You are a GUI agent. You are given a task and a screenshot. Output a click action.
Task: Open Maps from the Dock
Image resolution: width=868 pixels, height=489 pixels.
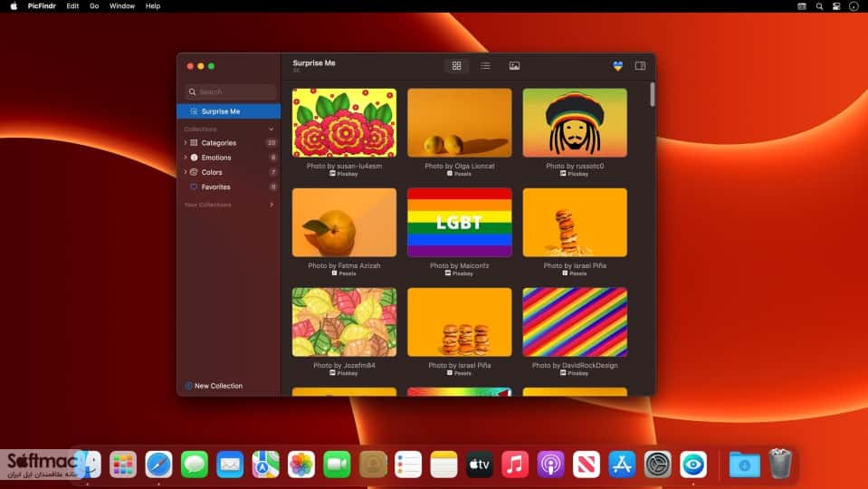tap(266, 465)
